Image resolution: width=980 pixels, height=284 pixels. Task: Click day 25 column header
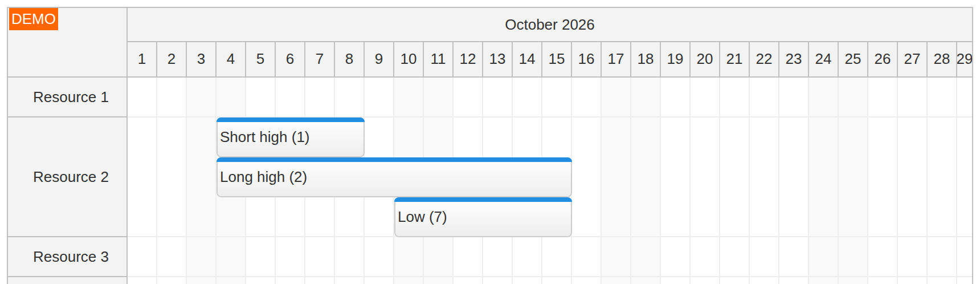pyautogui.click(x=853, y=59)
